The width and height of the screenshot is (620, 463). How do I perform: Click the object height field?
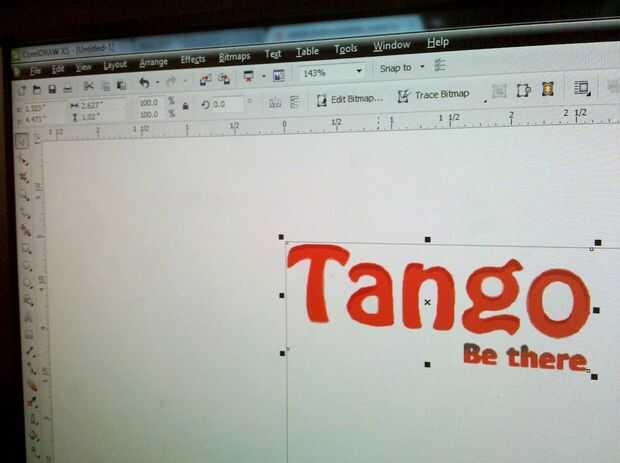tap(100, 117)
